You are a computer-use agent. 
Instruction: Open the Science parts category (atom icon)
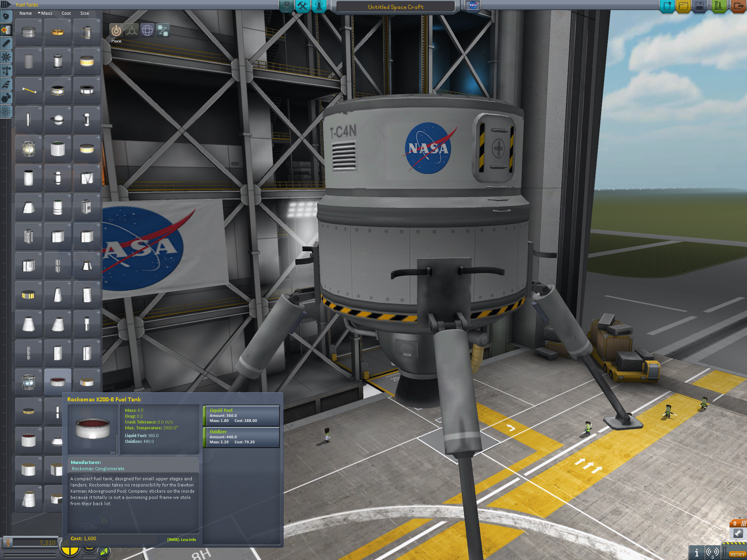pyautogui.click(x=6, y=112)
